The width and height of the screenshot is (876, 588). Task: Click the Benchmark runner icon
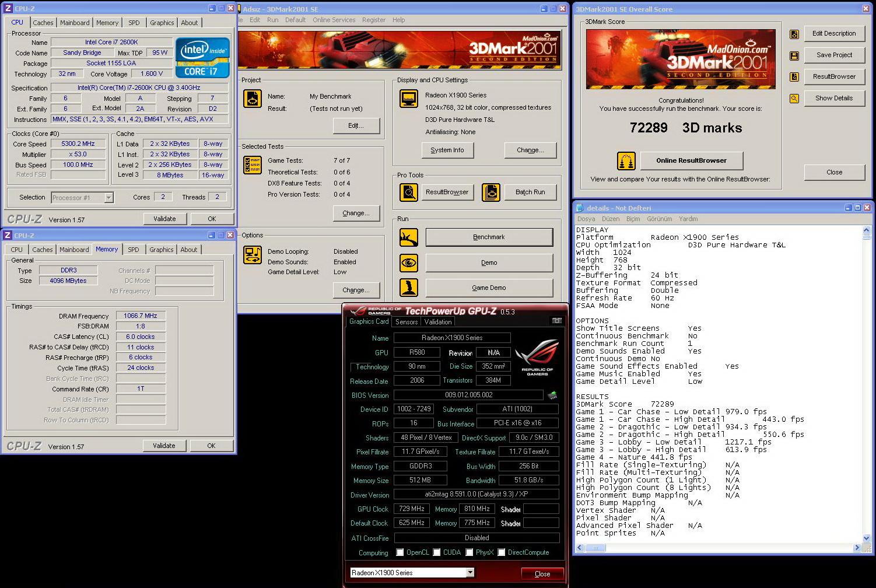(x=408, y=237)
